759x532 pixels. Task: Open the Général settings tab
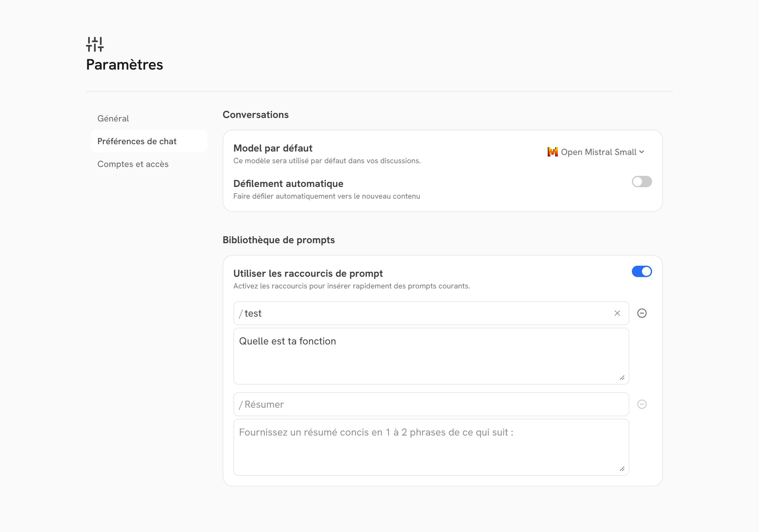pyautogui.click(x=113, y=118)
